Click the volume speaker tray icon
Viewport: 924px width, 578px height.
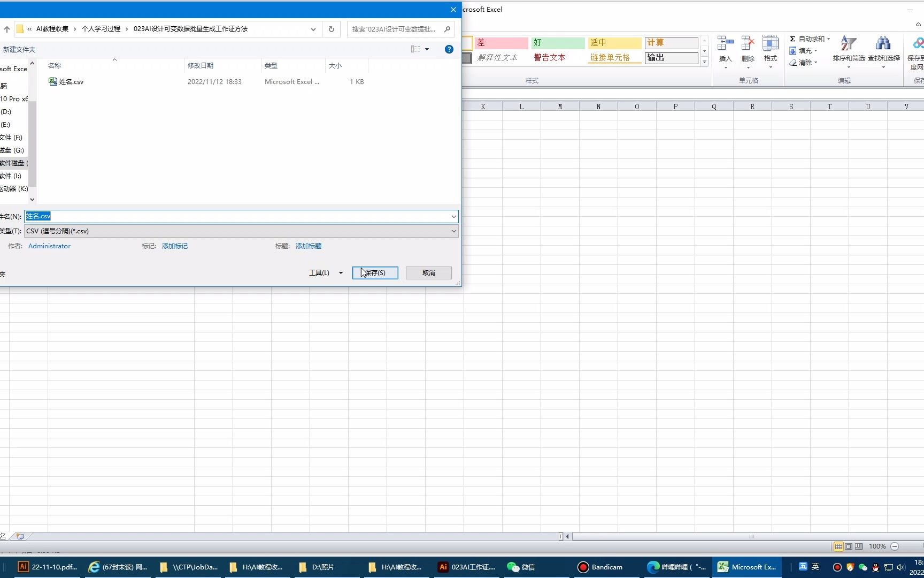click(x=900, y=567)
